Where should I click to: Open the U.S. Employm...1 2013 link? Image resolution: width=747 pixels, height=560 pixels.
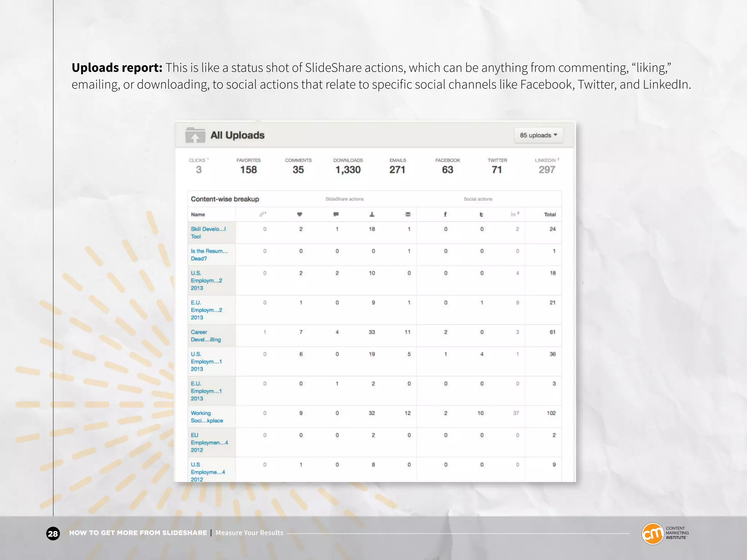click(206, 361)
